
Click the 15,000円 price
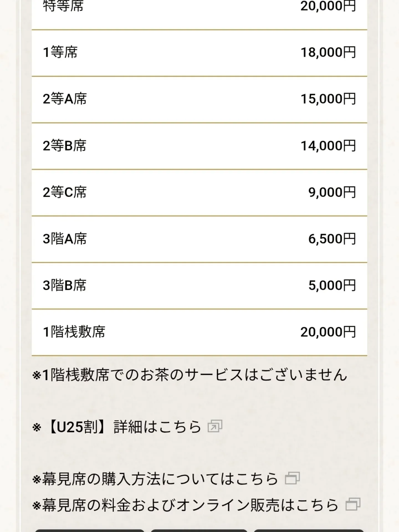328,99
